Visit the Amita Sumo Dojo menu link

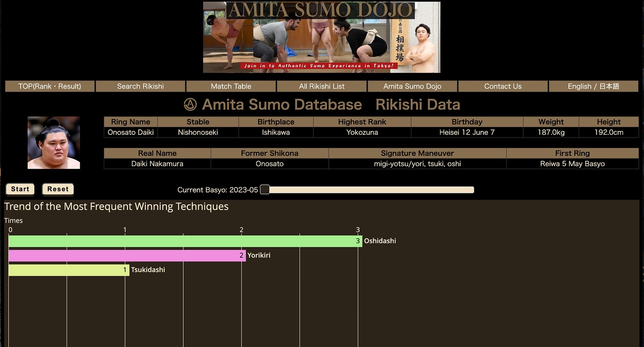pyautogui.click(x=412, y=86)
